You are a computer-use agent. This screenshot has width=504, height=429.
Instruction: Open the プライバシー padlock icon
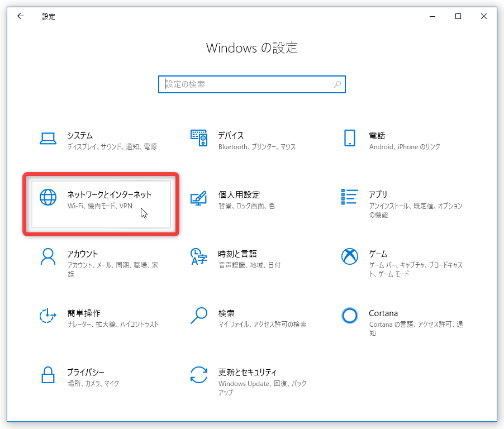pyautogui.click(x=48, y=375)
